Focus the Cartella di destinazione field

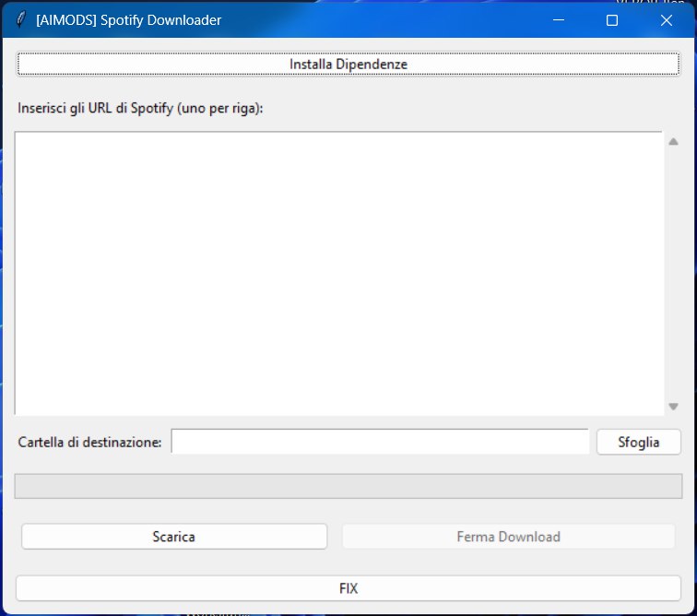[x=379, y=442]
